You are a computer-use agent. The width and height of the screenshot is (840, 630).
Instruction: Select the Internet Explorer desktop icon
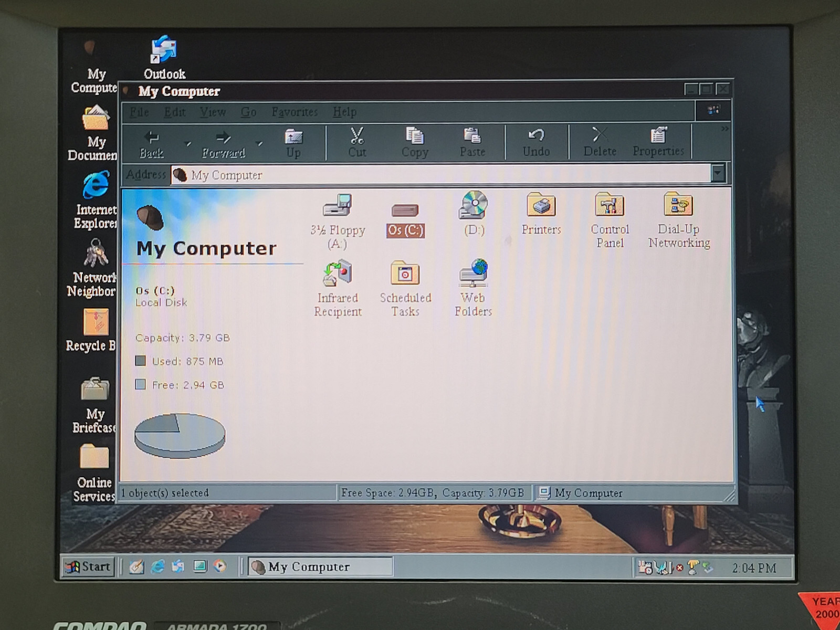click(x=96, y=200)
